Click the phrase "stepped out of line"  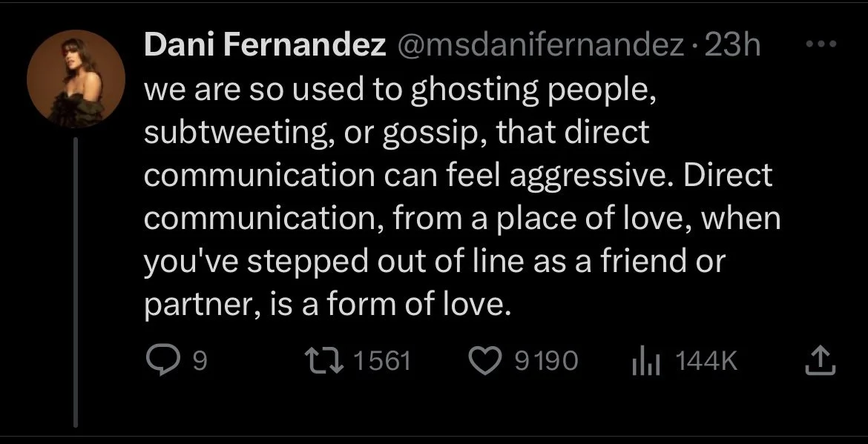[385, 261]
